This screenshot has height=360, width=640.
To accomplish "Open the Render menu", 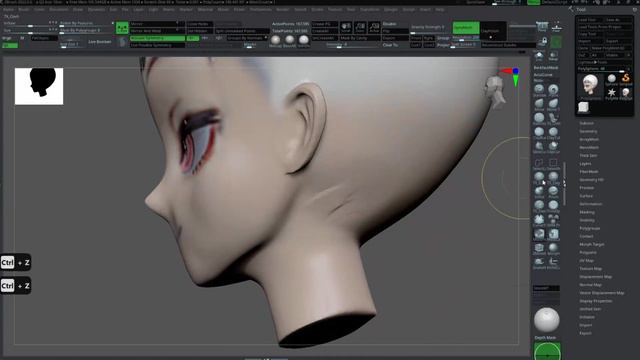I will tap(282, 9).
